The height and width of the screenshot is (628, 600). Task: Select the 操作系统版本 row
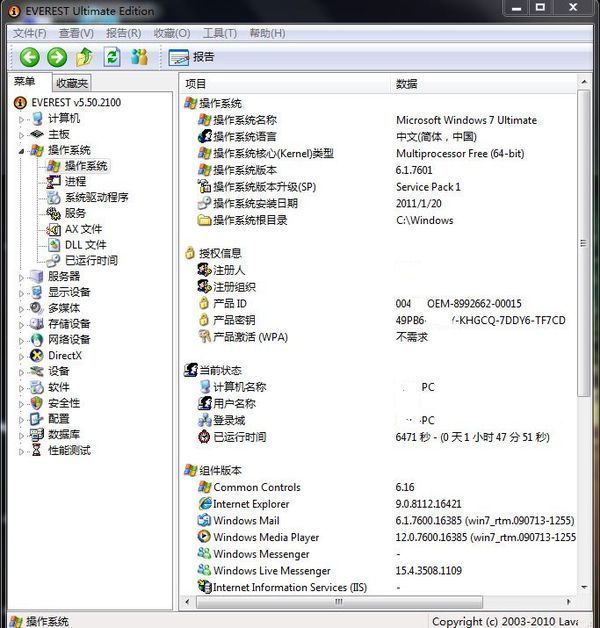coord(378,170)
